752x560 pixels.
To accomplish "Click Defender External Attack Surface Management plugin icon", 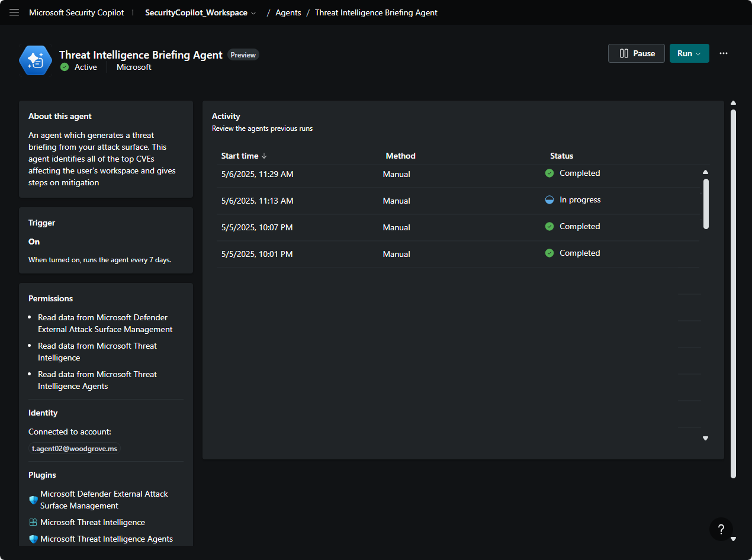I will click(33, 500).
